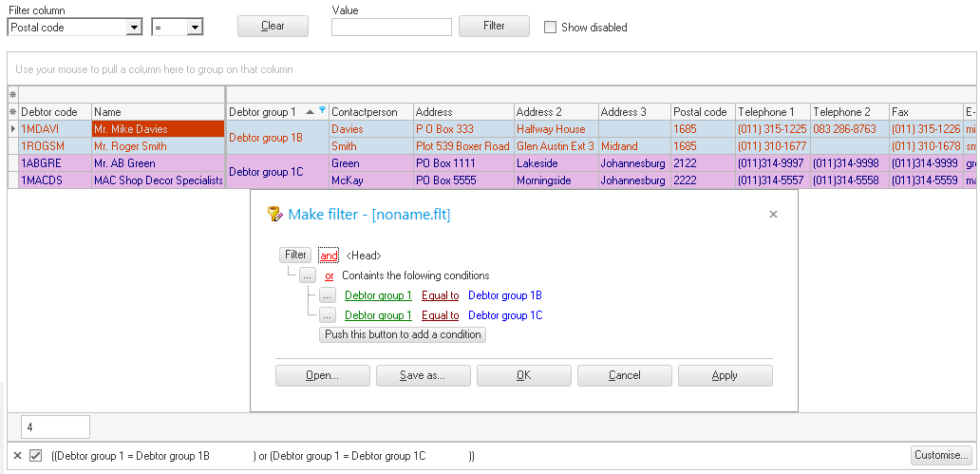The width and height of the screenshot is (980, 474).
Task: Click the Filter root button in dialog tree
Action: pyautogui.click(x=295, y=255)
